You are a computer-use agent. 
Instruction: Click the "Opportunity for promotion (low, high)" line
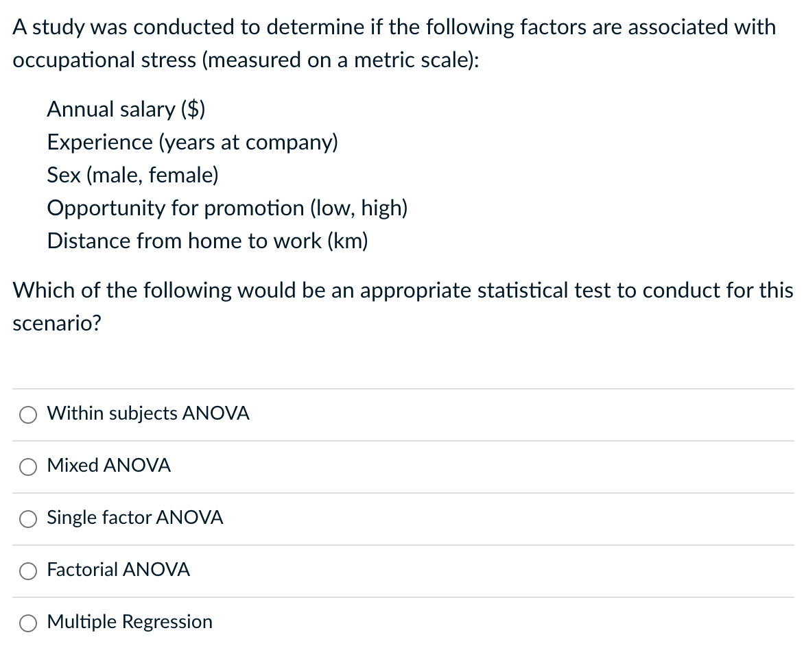pos(228,208)
